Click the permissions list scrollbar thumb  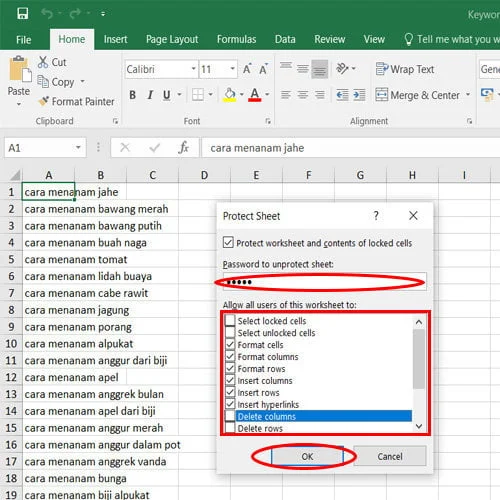click(x=419, y=359)
